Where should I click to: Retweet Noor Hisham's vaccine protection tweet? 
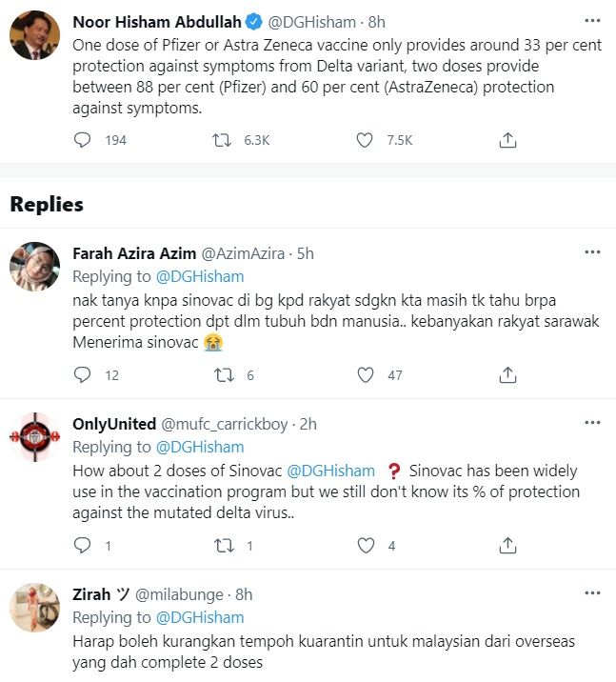[222, 140]
